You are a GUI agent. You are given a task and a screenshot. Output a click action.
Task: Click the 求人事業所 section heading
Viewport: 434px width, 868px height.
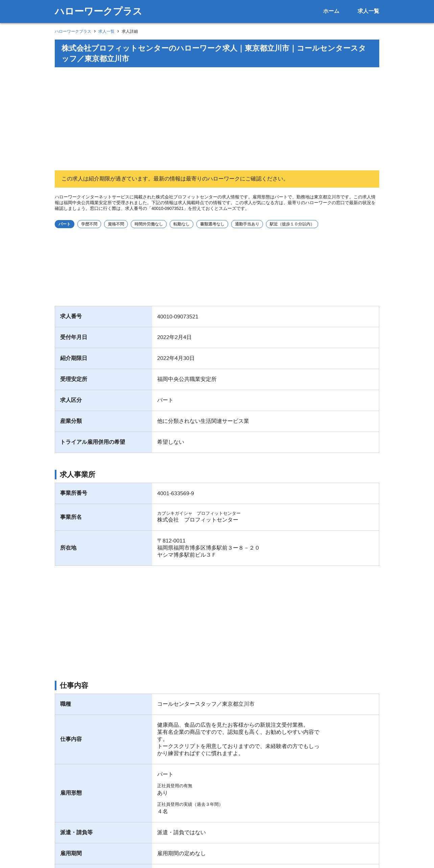coord(77,475)
